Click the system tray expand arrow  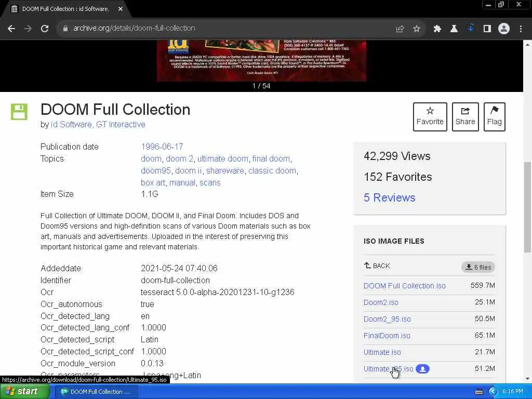click(x=493, y=392)
